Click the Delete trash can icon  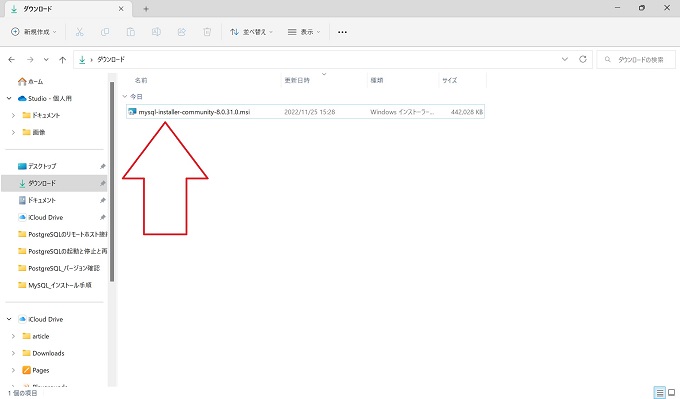coord(207,32)
